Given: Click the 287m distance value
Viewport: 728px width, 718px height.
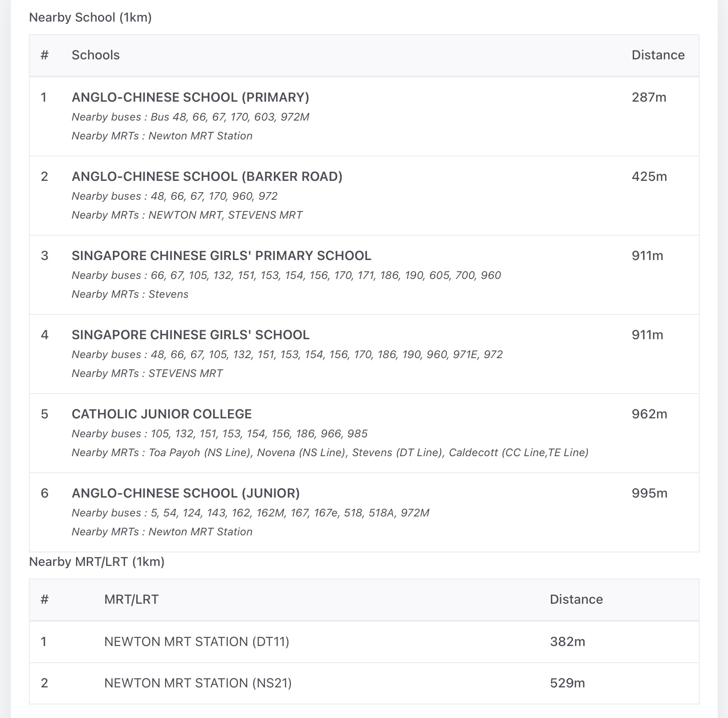Looking at the screenshot, I should tap(649, 98).
